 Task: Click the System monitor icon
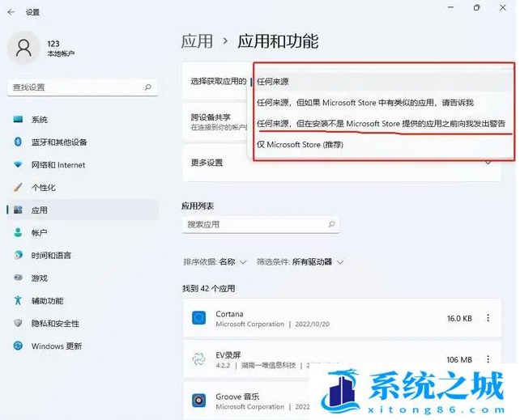pyautogui.click(x=18, y=119)
